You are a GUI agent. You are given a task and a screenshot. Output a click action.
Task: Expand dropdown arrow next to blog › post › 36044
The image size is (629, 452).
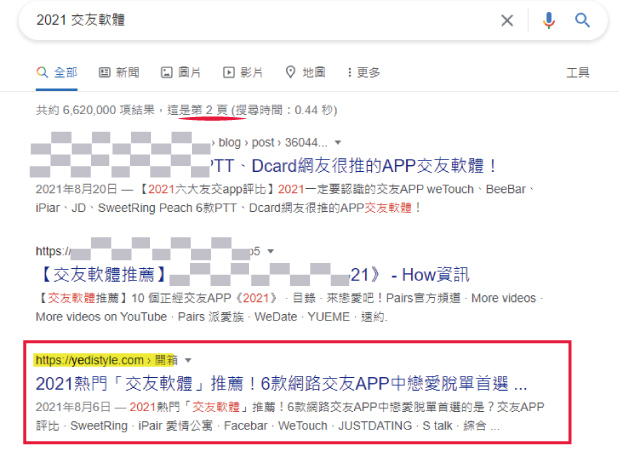coord(338,143)
